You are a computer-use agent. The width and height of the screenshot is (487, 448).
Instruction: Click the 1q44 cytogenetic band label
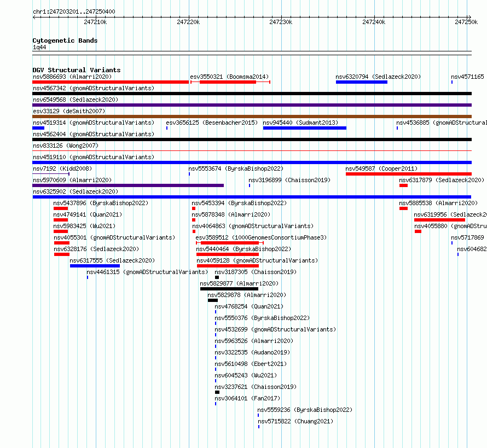click(39, 47)
